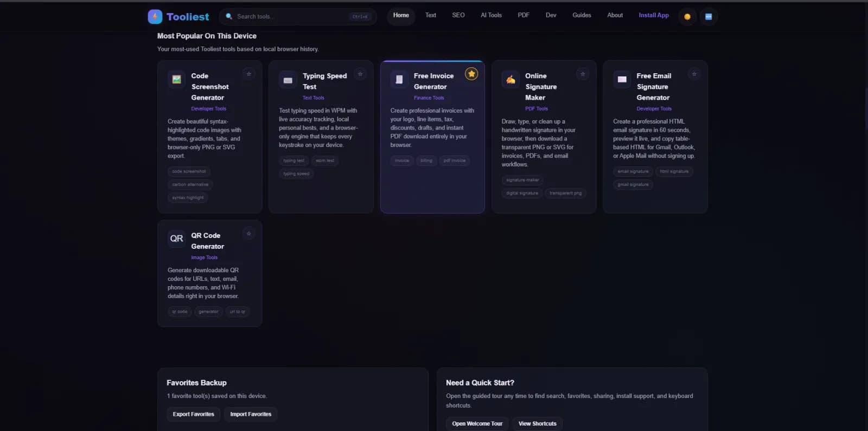Focus the Search tools input field

298,16
